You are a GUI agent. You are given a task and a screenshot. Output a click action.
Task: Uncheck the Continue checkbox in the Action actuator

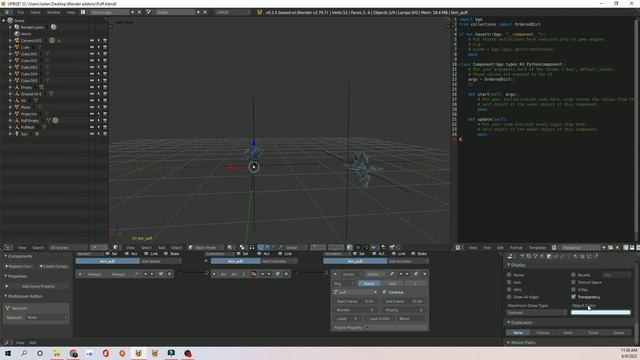(384, 292)
